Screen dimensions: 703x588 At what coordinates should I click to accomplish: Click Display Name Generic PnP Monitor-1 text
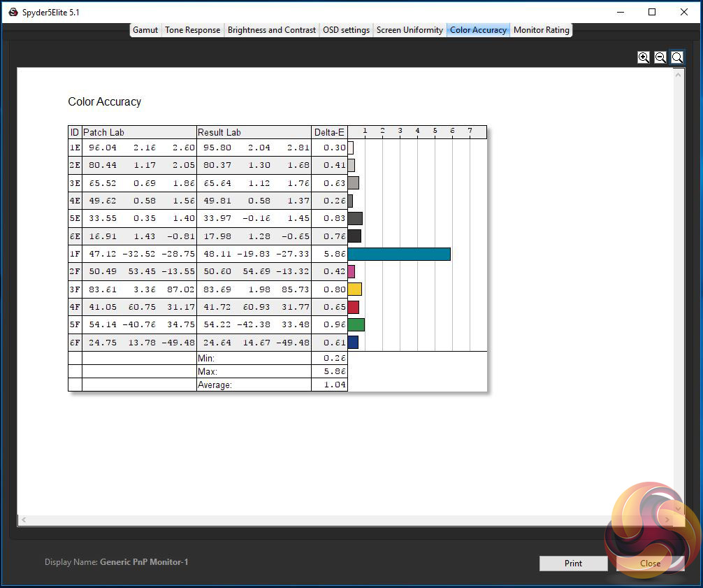(x=116, y=562)
